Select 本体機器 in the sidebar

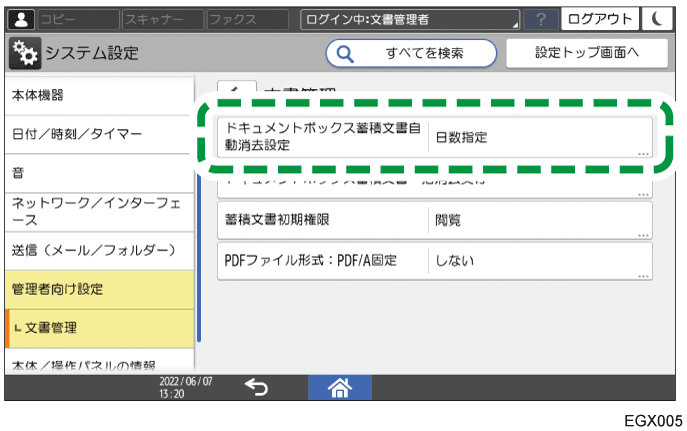(x=99, y=95)
